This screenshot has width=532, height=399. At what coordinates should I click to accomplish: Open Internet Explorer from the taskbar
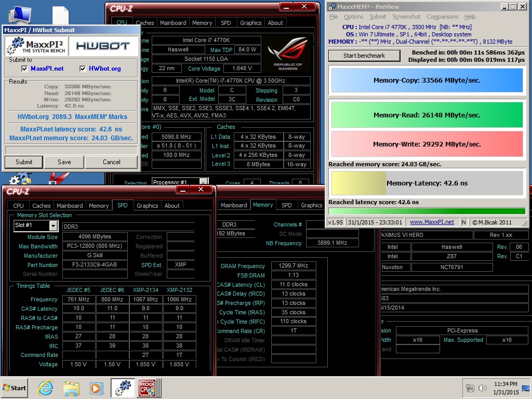[x=46, y=388]
